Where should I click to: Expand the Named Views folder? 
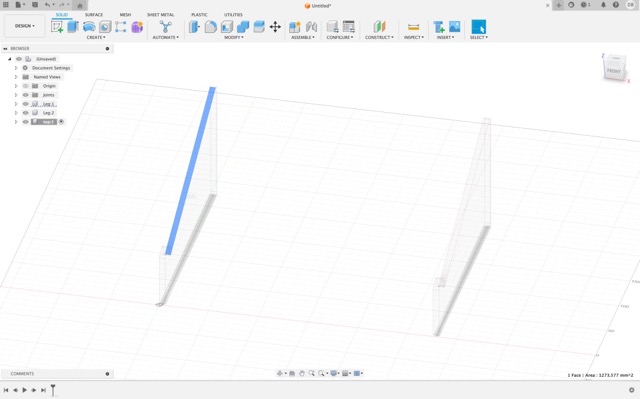16,77
